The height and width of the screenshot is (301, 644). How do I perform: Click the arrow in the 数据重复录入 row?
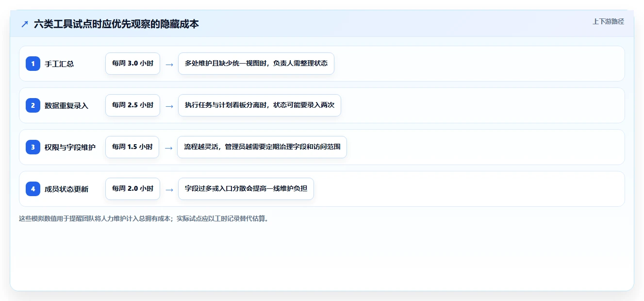169,106
